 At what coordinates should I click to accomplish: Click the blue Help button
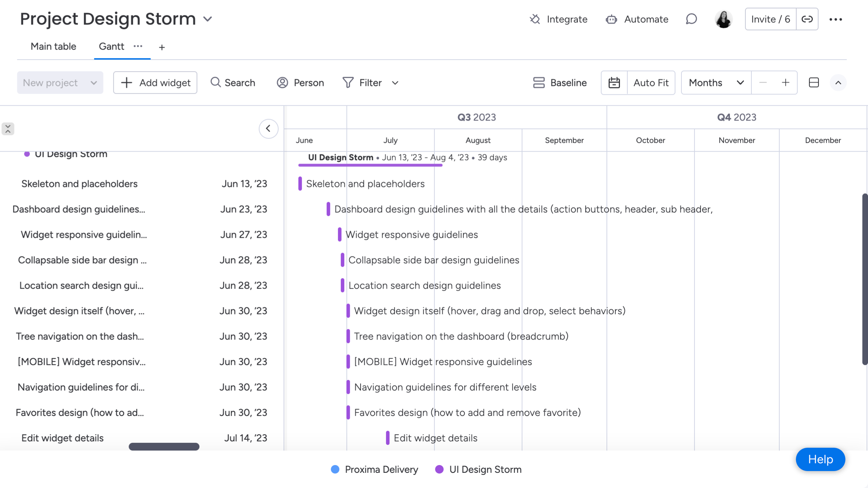[x=820, y=459]
